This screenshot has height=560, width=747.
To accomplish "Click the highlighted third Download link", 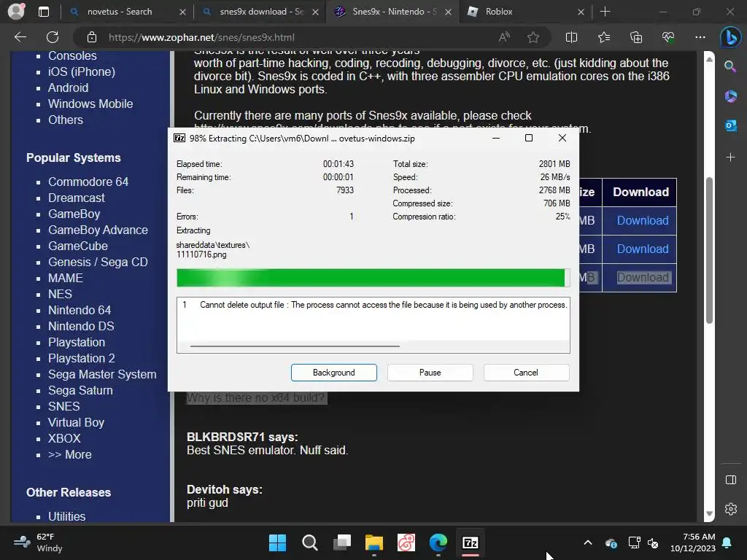I will tap(642, 278).
